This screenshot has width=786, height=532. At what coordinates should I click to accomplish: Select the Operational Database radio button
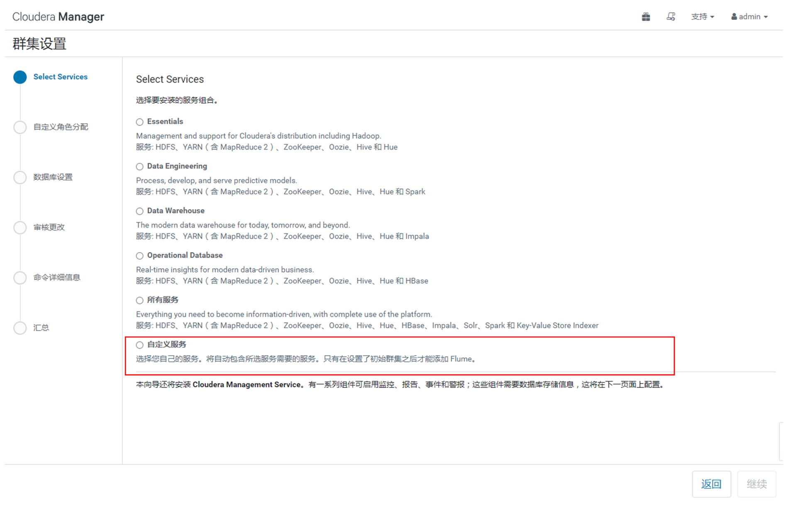point(140,256)
